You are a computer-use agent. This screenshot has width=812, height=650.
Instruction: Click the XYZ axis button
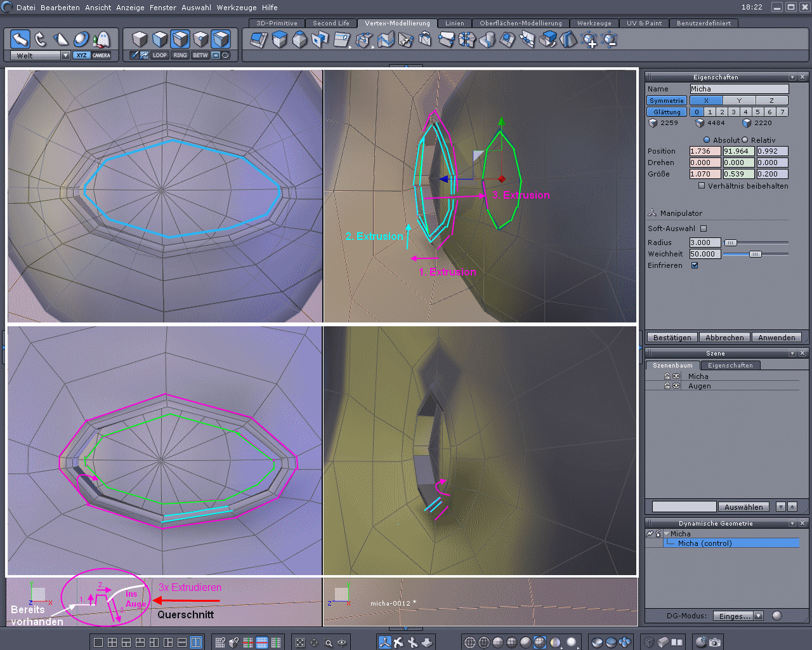pos(81,55)
